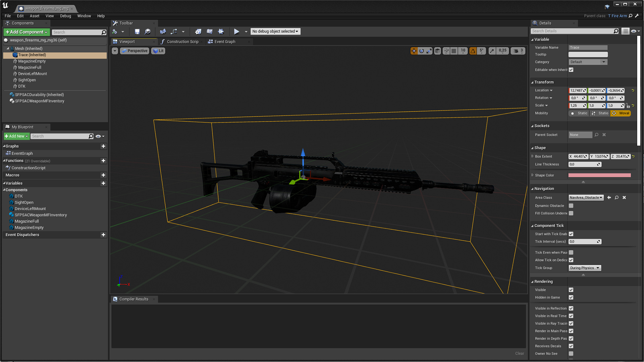
Task: Compile the Blueprint
Action: point(116,31)
